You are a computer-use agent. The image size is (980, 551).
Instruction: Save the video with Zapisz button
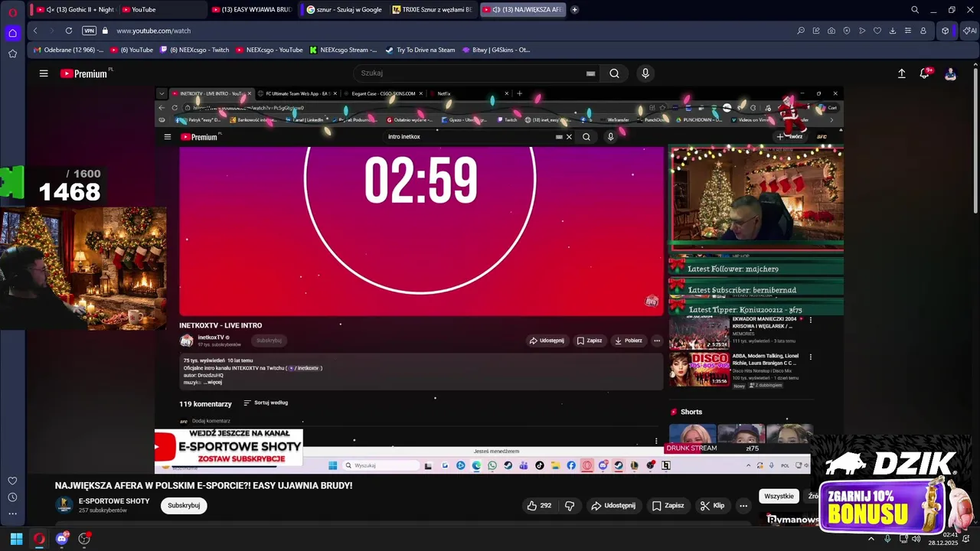click(x=668, y=505)
